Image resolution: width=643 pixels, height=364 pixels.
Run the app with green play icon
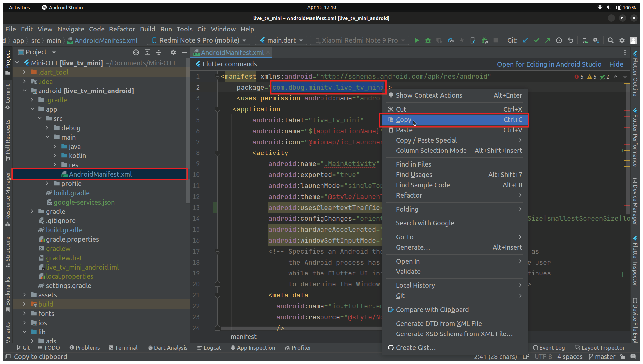click(417, 40)
